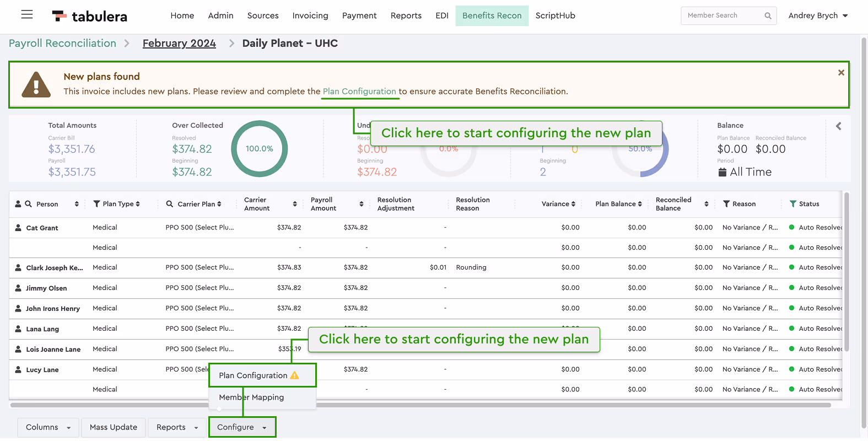Sort by Plan Type column arrows
The image size is (868, 441).
pos(138,204)
